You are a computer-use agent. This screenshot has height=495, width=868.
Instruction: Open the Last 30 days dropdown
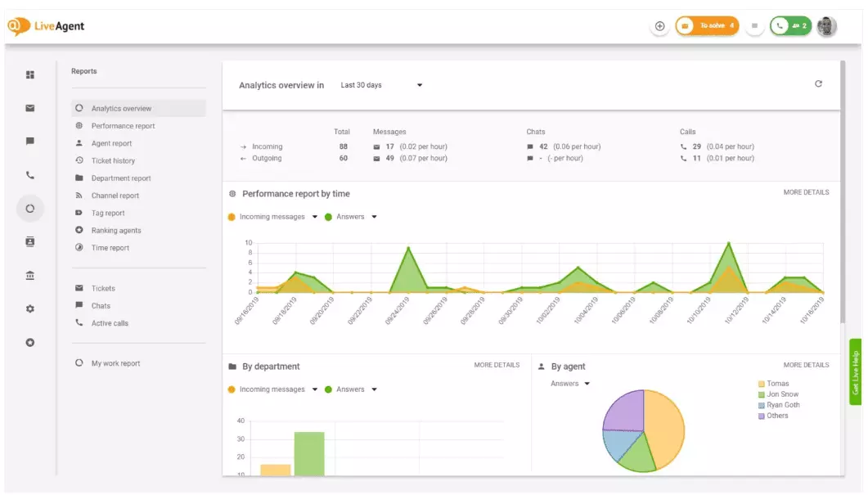pos(381,84)
